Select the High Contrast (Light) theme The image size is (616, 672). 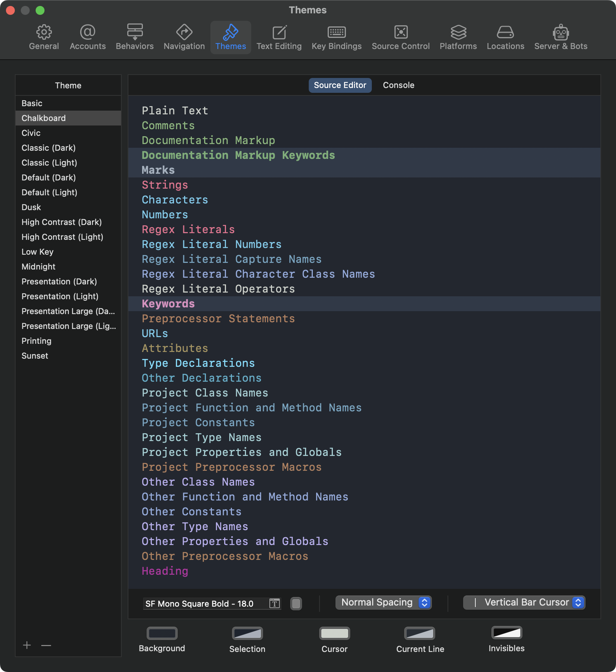tap(68, 237)
